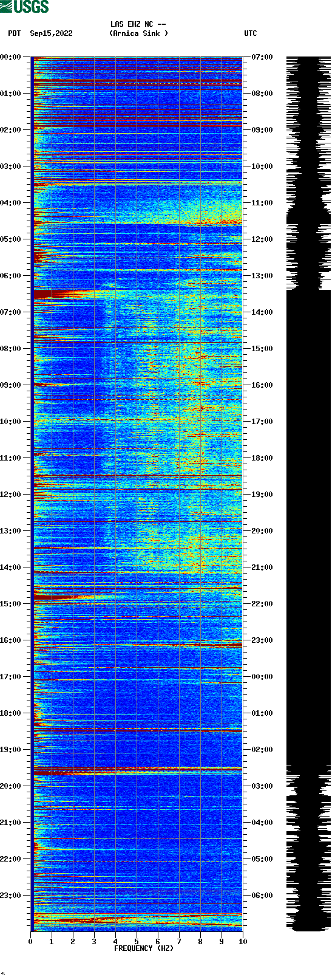Click station code LAS EHZ NC --
Viewport: 335px width, 980px height.
[x=138, y=24]
